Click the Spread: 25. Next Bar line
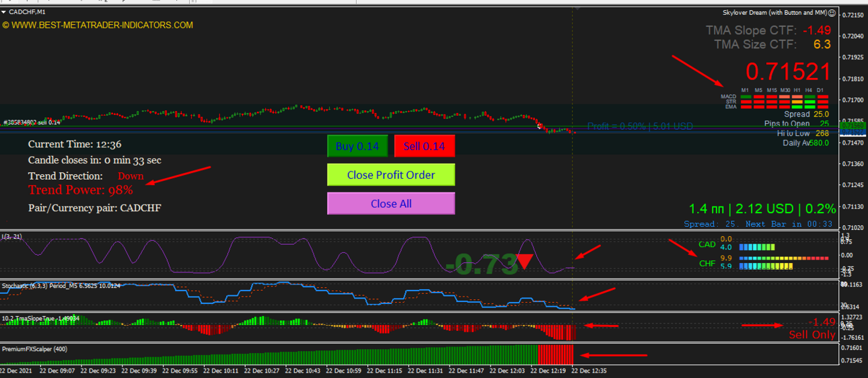Image resolution: width=868 pixels, height=378 pixels. pyautogui.click(x=758, y=224)
